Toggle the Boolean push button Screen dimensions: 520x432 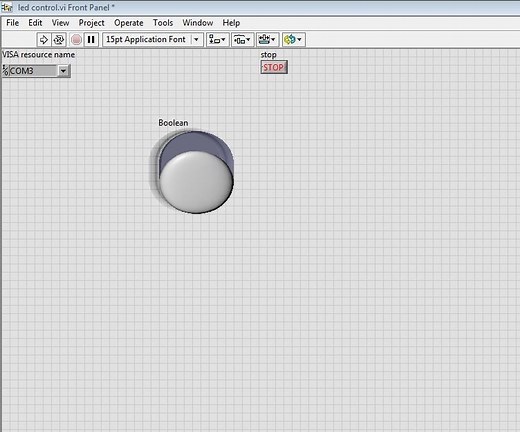pyautogui.click(x=196, y=172)
